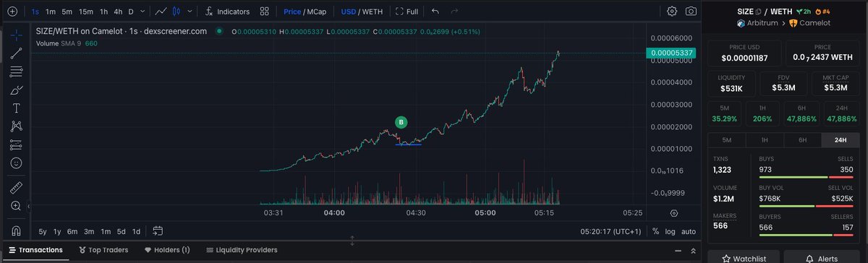This screenshot has width=868, height=263.
Task: Open the emoji icons tool
Action: (x=16, y=163)
